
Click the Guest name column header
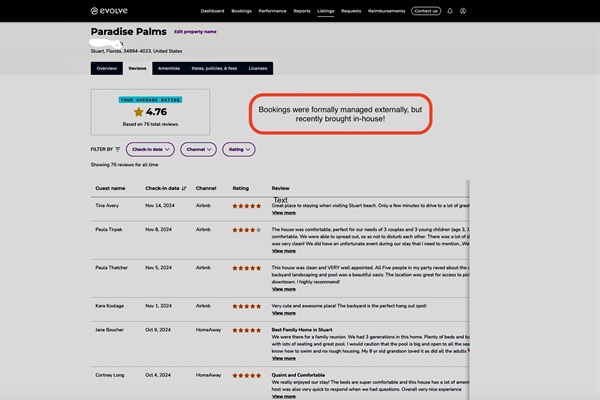pos(110,188)
